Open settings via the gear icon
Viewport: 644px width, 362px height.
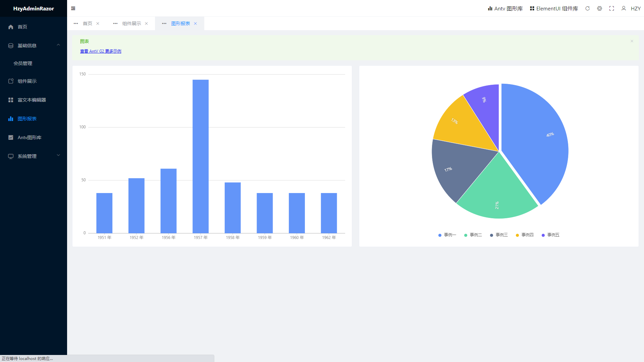coord(599,8)
